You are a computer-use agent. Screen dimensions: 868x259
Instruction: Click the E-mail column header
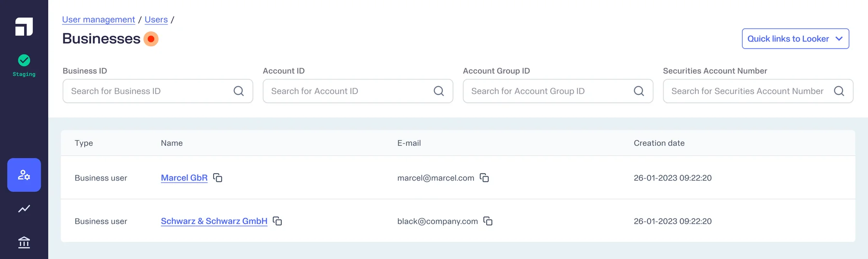(409, 143)
